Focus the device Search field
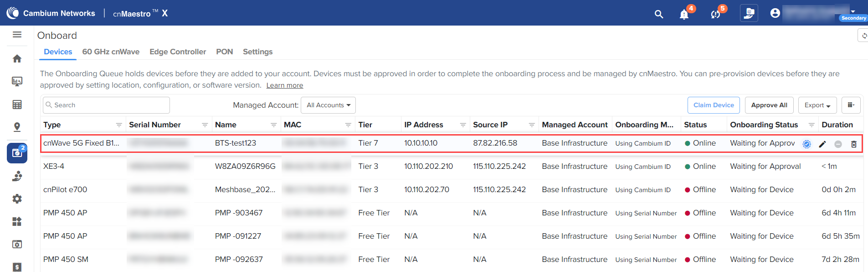868x272 pixels. tap(106, 105)
